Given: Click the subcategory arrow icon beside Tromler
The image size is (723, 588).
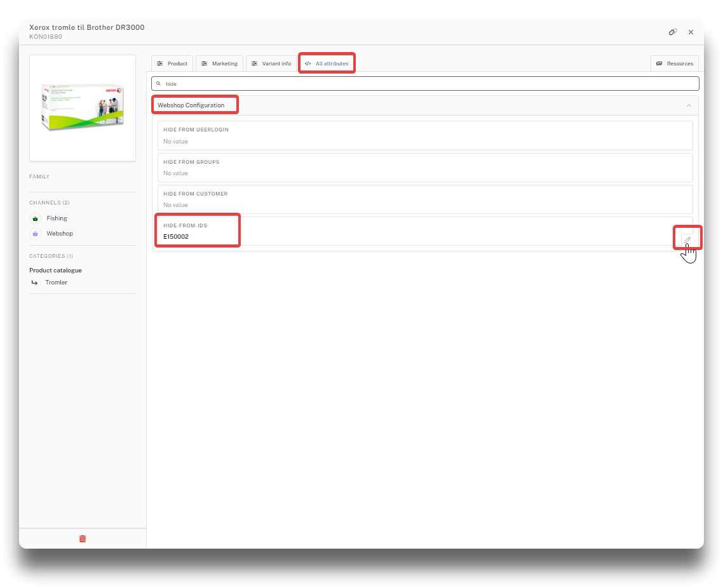Looking at the screenshot, I should coord(34,283).
